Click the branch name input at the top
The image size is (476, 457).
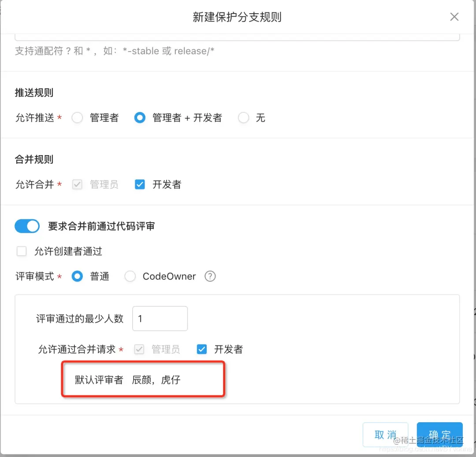238,34
